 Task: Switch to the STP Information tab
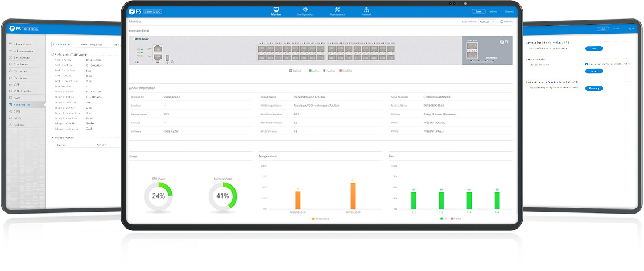tap(61, 44)
